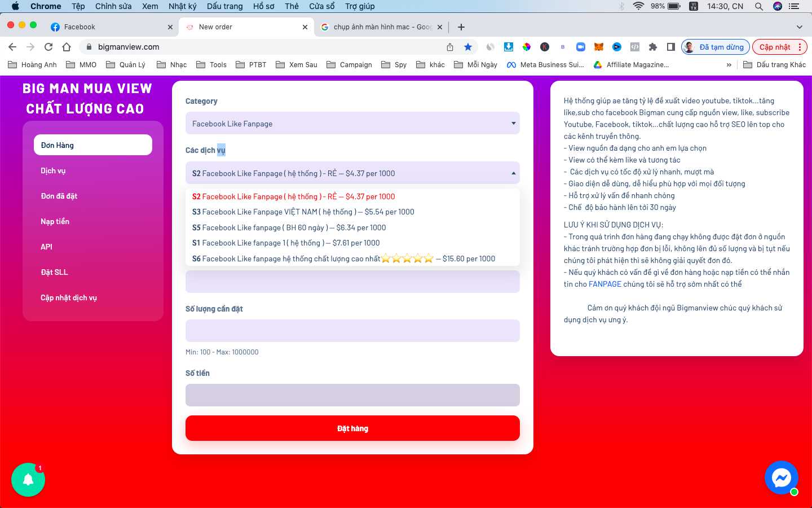
Task: Open the FANPAGE link in the notes
Action: 605,284
